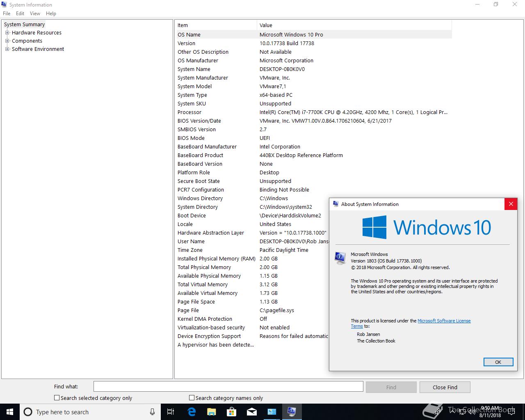
Task: Click the active System Information taskbar icon
Action: pyautogui.click(x=292, y=412)
